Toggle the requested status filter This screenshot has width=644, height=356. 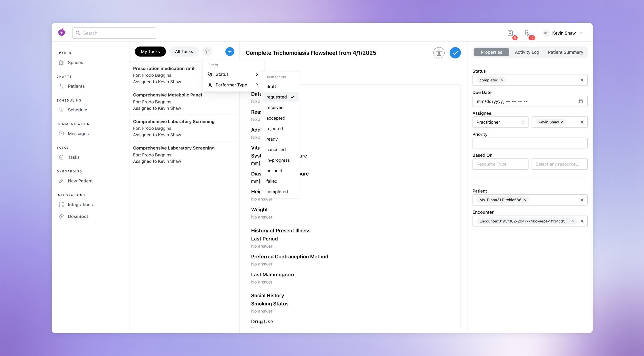[281, 97]
